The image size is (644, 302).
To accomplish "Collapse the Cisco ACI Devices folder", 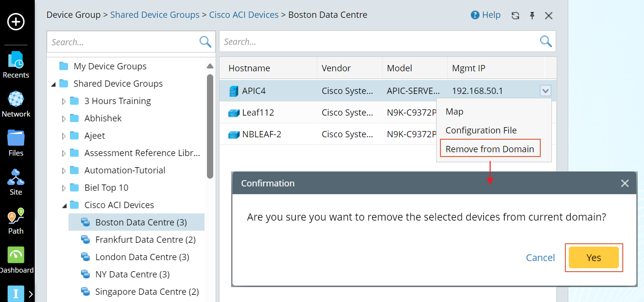I will [64, 205].
